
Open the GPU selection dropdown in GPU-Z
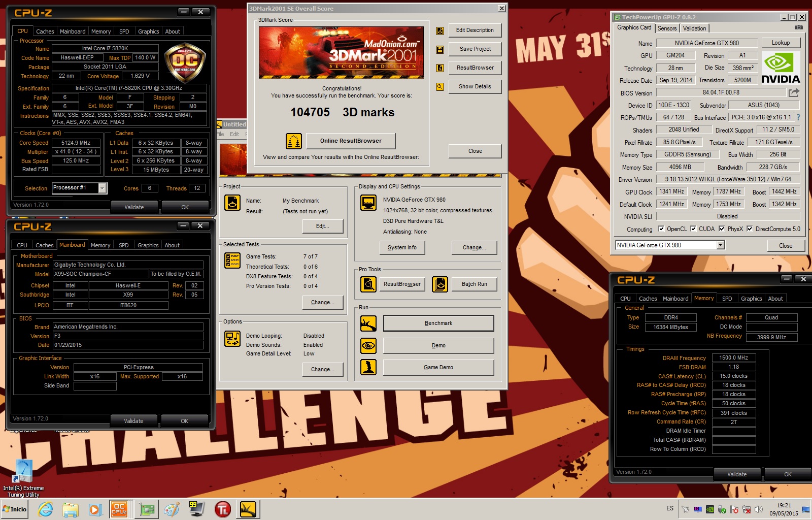(720, 245)
